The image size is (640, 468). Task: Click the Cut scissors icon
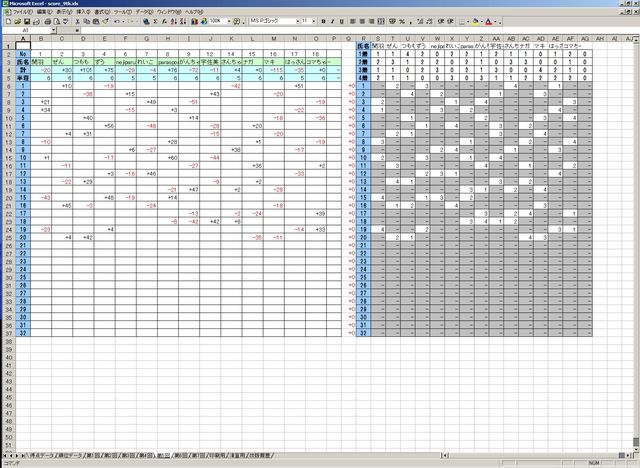[77, 20]
